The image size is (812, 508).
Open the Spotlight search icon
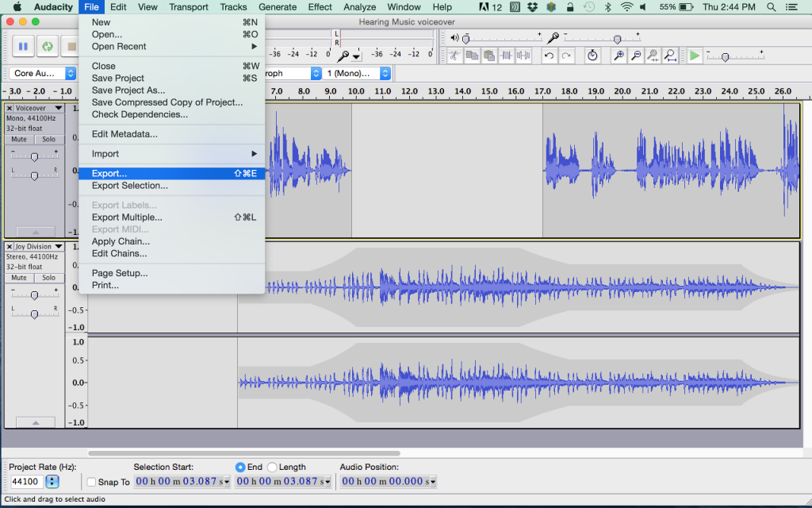(x=771, y=7)
